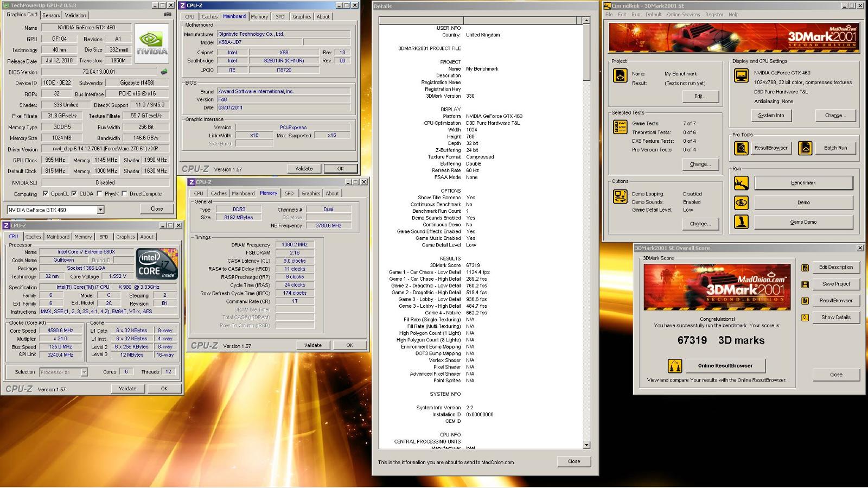This screenshot has width=868, height=488.
Task: Open the About tab in the CPU-Z CPU window
Action: [x=146, y=237]
